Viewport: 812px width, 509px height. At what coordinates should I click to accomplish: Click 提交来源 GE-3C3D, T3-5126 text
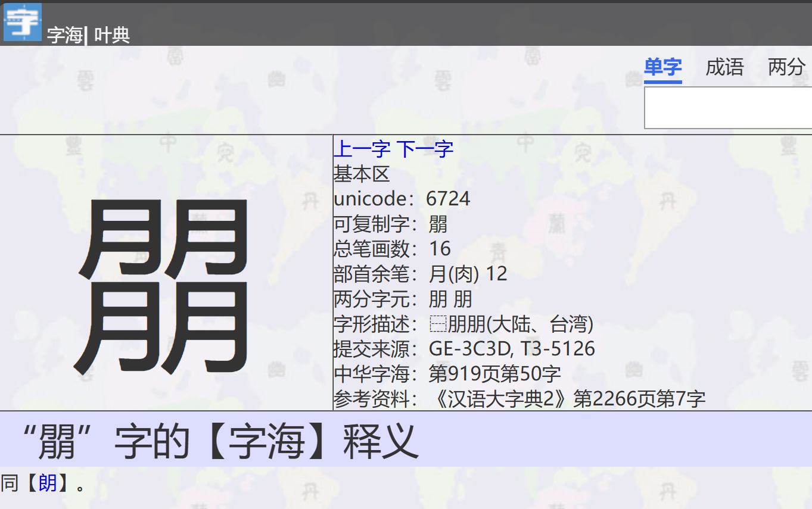tap(512, 349)
